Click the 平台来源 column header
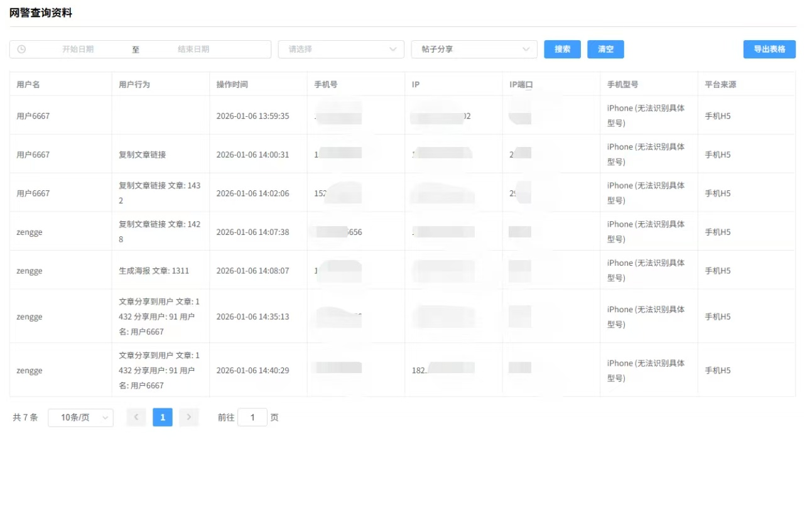The width and height of the screenshot is (812, 517). click(720, 84)
